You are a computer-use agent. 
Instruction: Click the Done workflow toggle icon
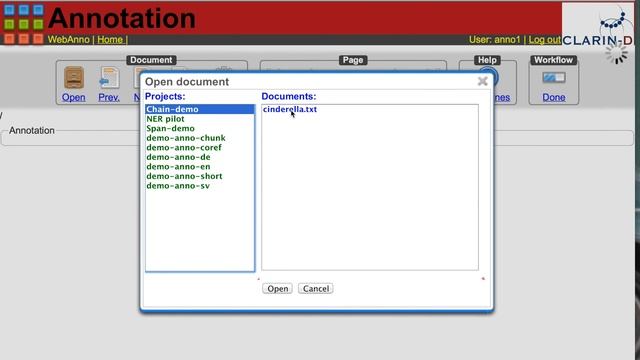tap(554, 77)
